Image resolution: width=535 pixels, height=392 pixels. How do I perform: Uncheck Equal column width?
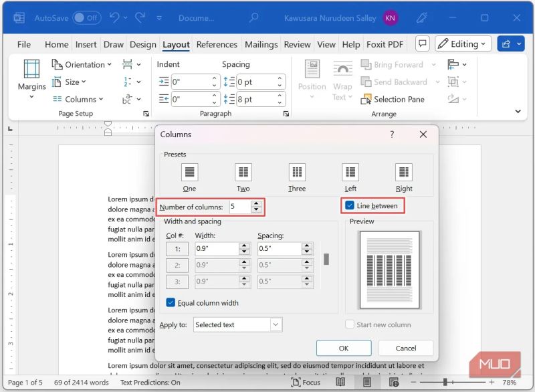click(171, 303)
